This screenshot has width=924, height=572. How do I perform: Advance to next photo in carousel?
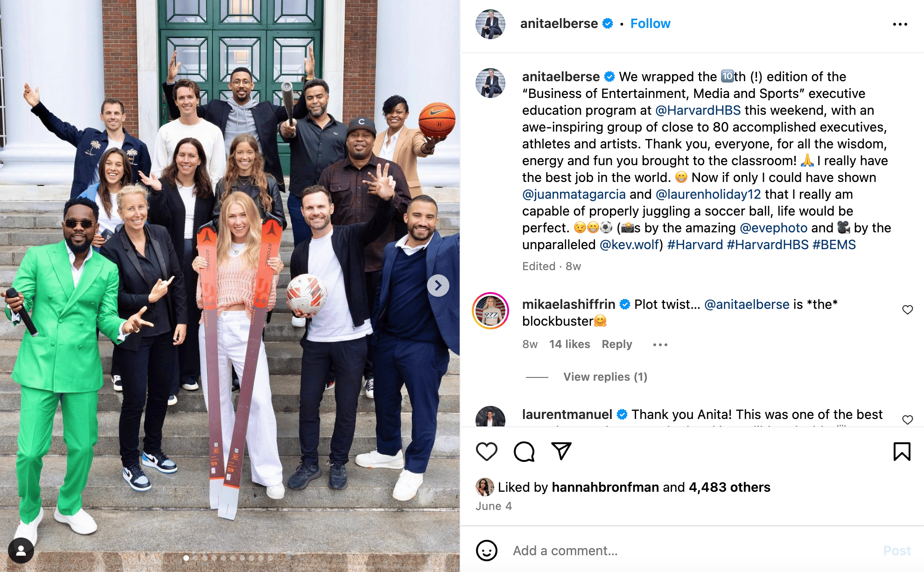438,286
